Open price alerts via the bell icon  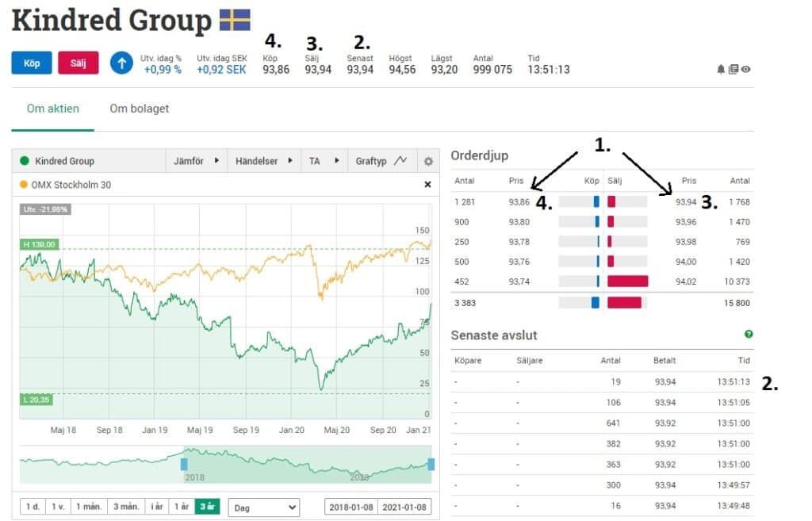click(x=720, y=69)
